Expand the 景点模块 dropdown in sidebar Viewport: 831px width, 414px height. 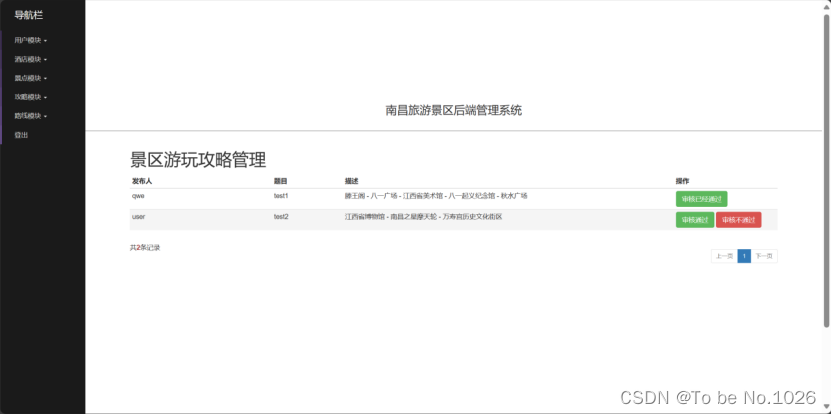point(30,78)
